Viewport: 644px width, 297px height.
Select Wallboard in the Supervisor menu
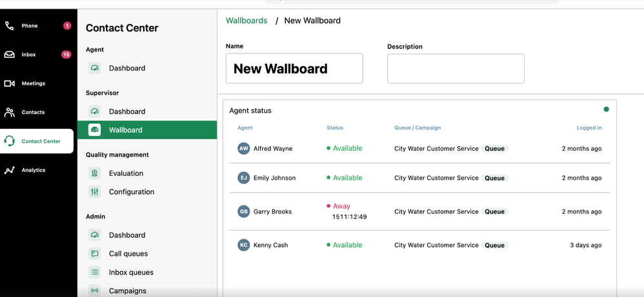tap(147, 130)
